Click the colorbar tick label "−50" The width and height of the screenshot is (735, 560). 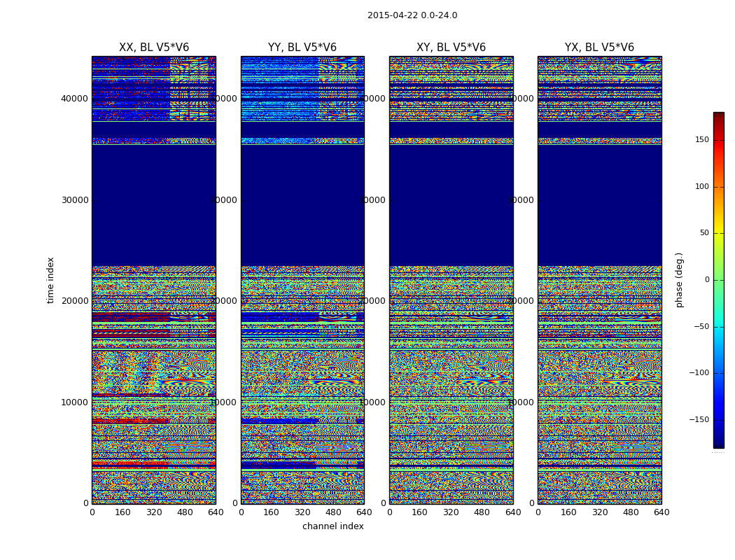pos(701,326)
